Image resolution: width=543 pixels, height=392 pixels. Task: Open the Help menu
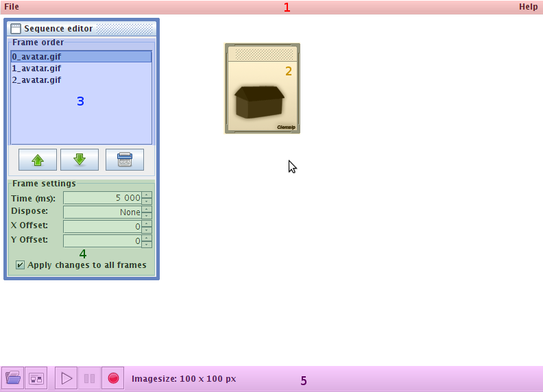click(528, 7)
